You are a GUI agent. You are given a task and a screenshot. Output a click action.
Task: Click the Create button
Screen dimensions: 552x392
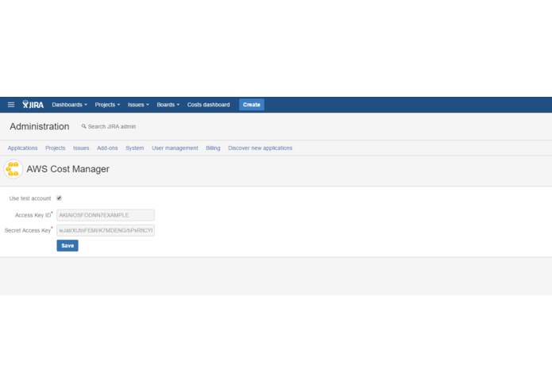click(x=251, y=105)
